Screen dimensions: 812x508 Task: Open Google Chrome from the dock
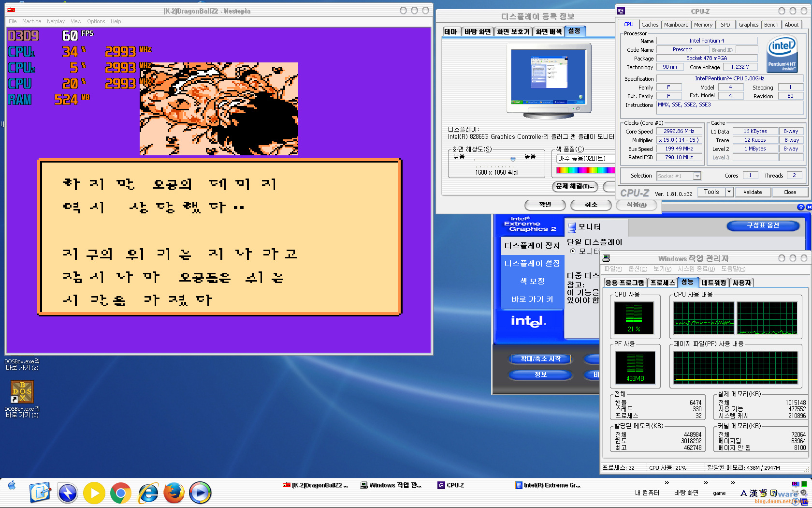tap(121, 493)
